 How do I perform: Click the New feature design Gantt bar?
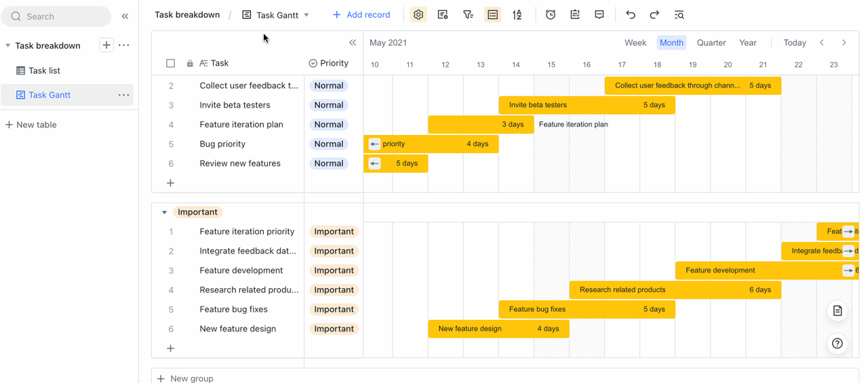[x=498, y=329]
